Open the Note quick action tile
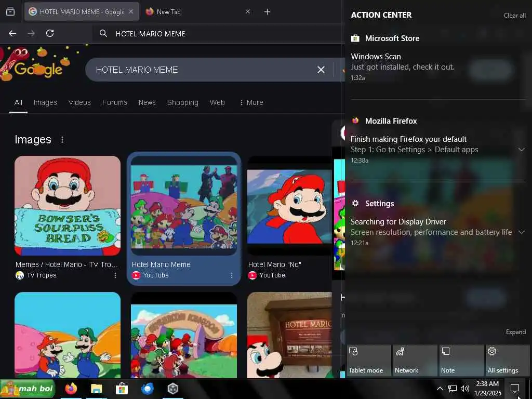Image resolution: width=532 pixels, height=399 pixels. 461,360
